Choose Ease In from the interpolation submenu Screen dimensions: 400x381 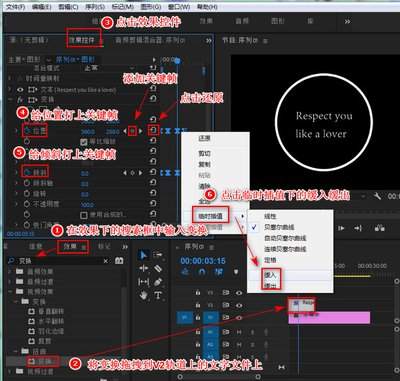click(270, 275)
